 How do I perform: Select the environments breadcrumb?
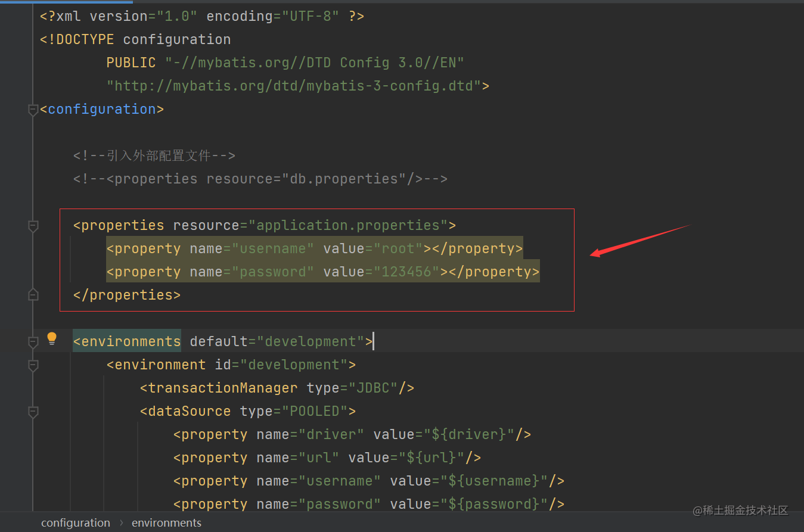tap(166, 522)
